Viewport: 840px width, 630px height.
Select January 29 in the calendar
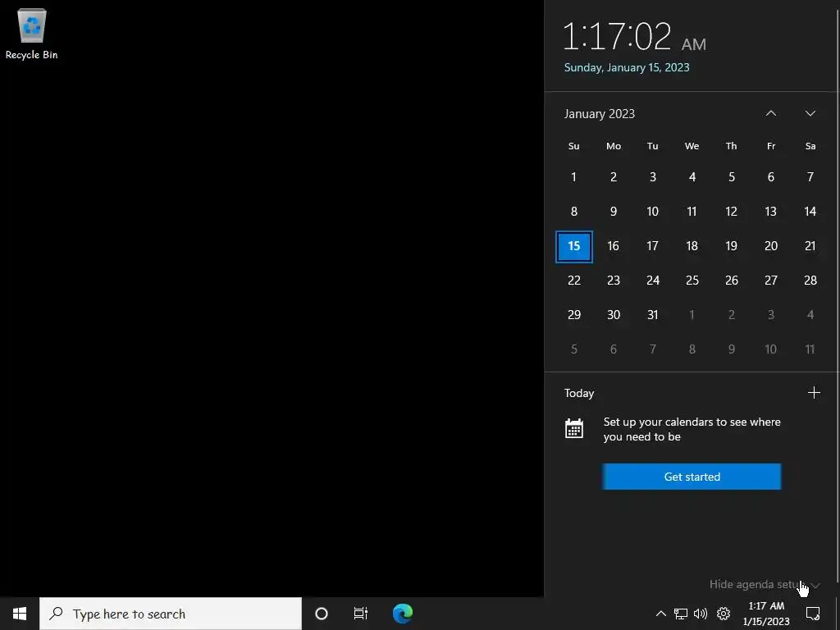[573, 315]
